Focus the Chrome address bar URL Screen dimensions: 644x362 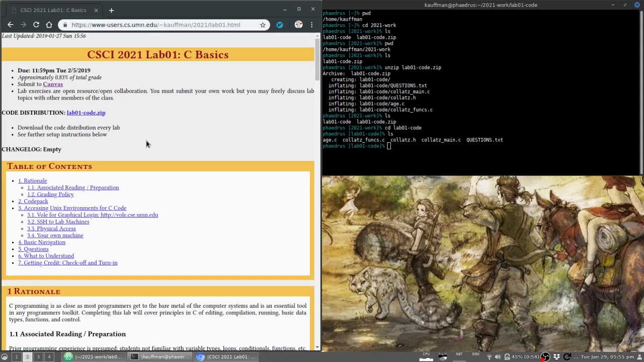pos(155,25)
